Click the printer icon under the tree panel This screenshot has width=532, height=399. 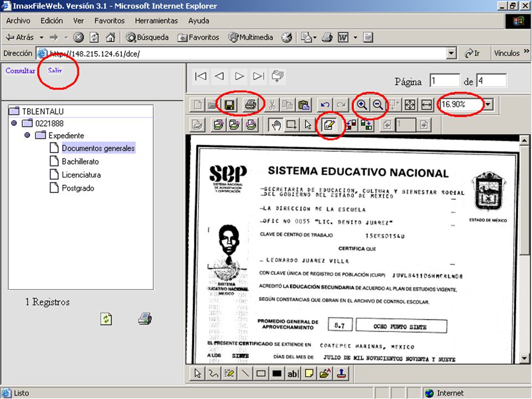point(145,319)
